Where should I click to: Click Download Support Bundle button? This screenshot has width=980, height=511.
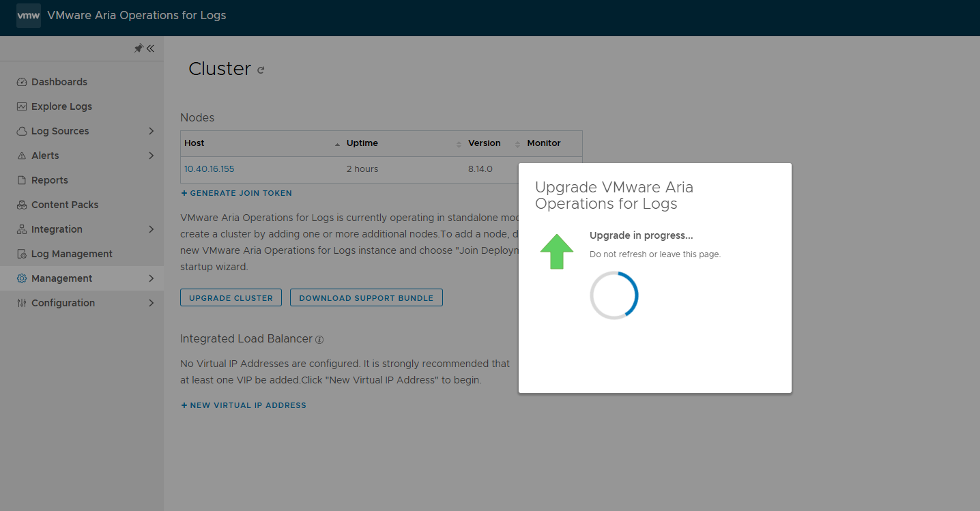point(366,297)
